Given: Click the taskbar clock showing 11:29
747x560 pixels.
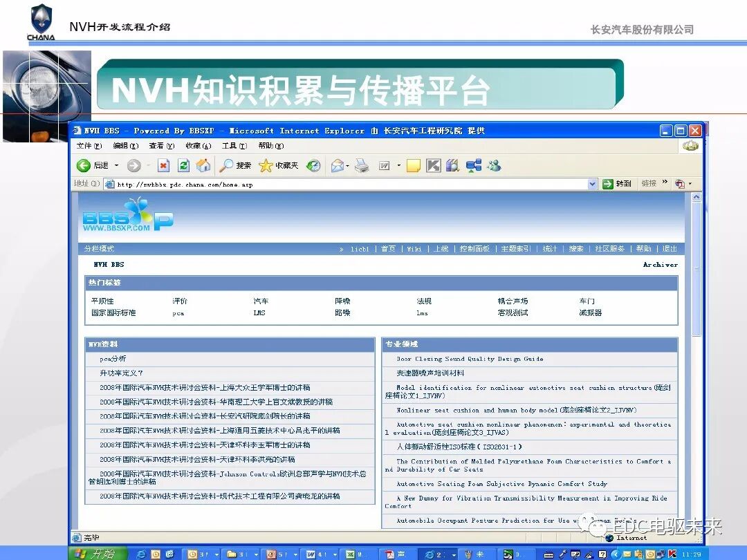Looking at the screenshot, I should click(691, 554).
